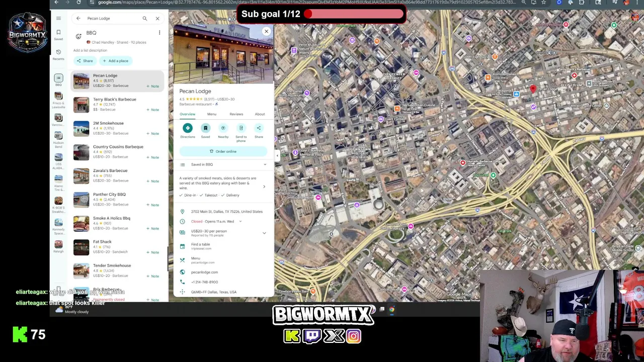Switch to the Overview tab
This screenshot has height=362, width=644.
187,114
